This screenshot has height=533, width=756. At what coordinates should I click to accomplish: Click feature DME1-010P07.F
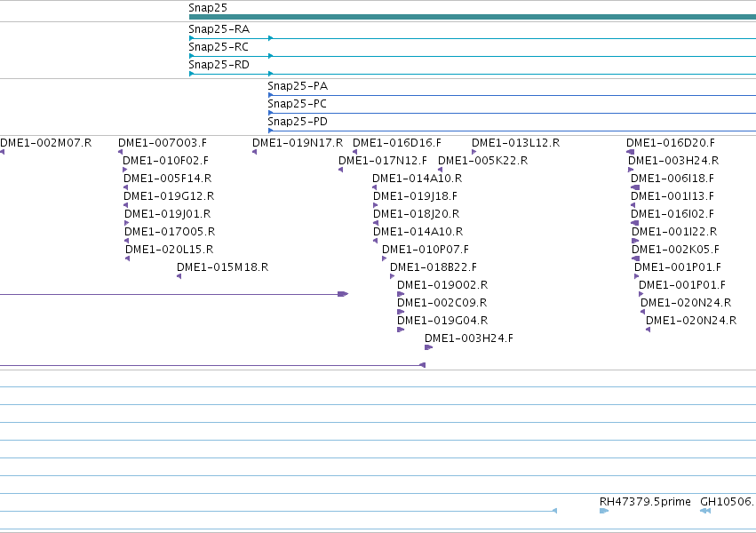pyautogui.click(x=426, y=250)
